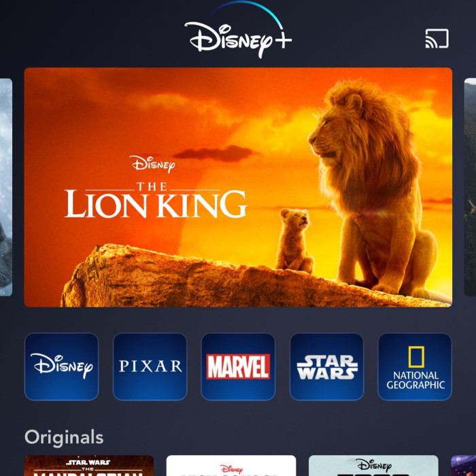
Task: Open The Mandalorian Star Wars thumbnail
Action: pos(88,466)
